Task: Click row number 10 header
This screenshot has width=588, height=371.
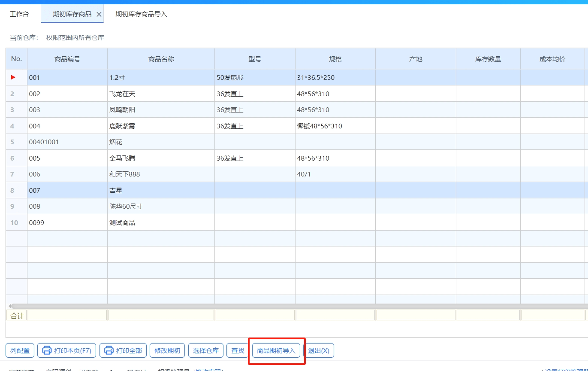Action: tap(16, 222)
